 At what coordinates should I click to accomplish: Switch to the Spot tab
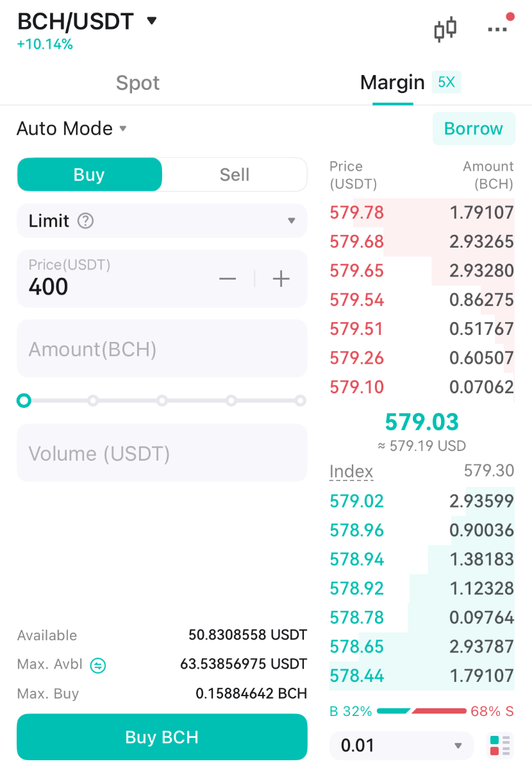coord(138,83)
